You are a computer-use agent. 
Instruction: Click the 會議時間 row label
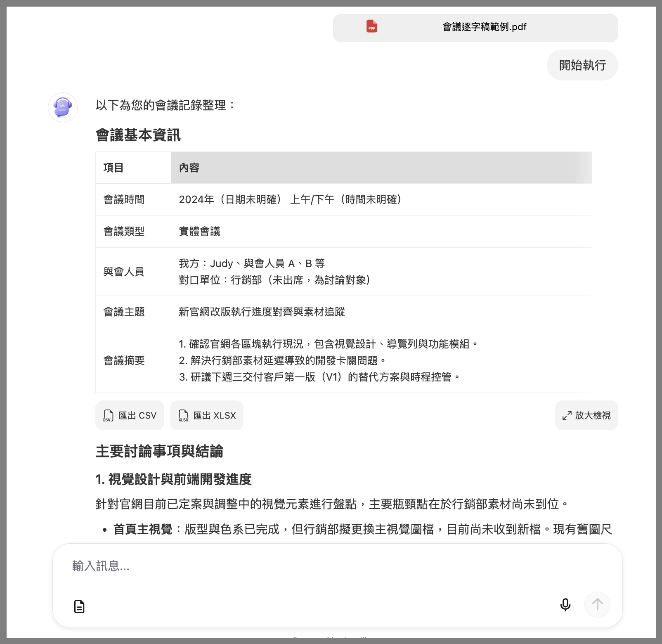[124, 200]
